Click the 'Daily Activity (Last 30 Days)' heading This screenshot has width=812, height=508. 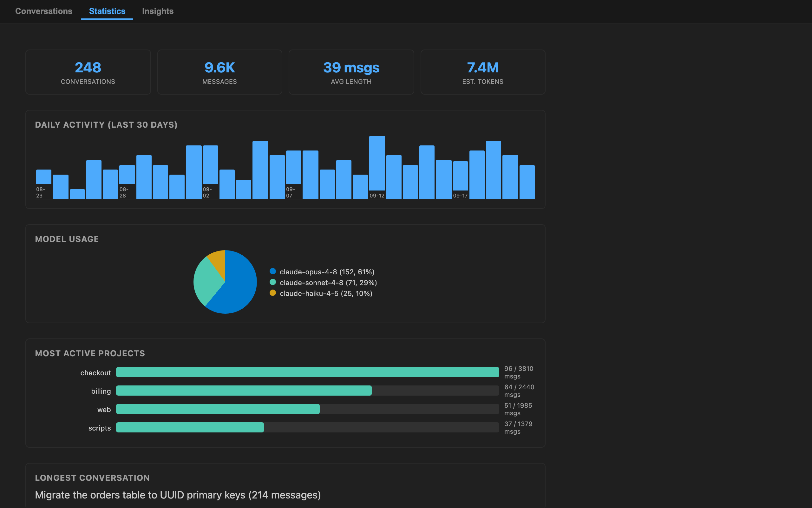click(x=106, y=125)
